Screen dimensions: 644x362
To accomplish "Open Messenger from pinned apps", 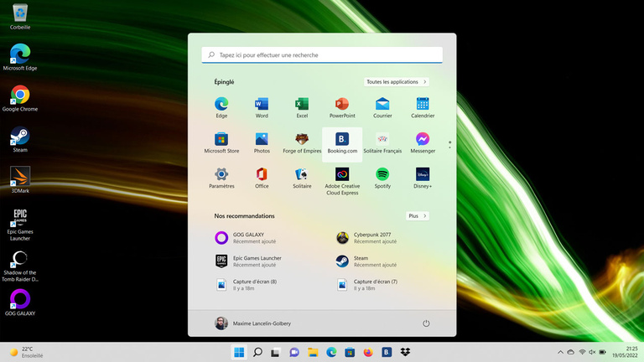I will click(423, 142).
